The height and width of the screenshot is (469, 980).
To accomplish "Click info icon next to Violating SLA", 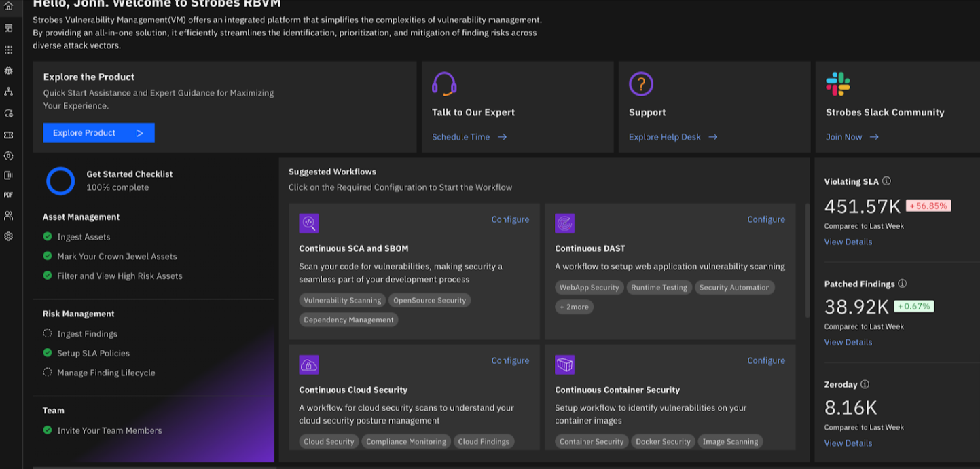I will pyautogui.click(x=886, y=181).
